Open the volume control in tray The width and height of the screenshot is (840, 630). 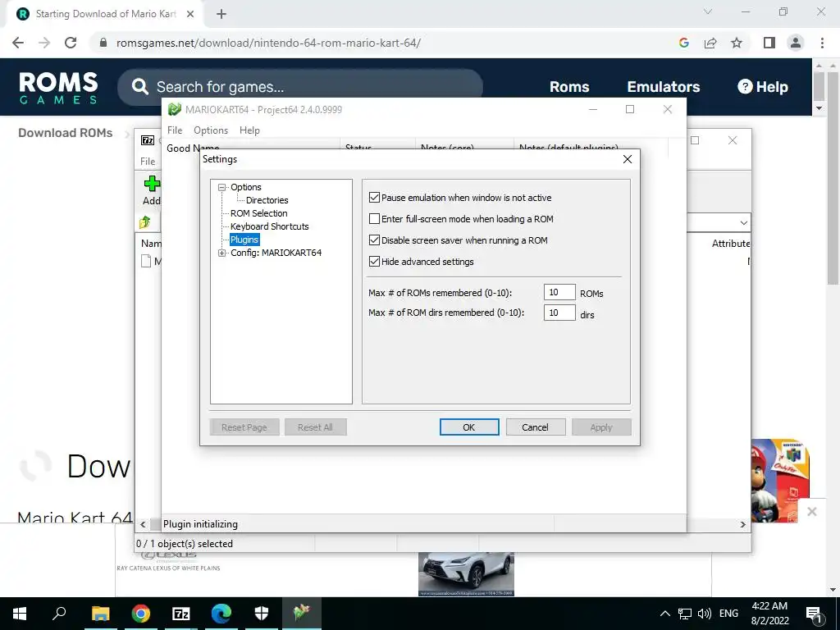[705, 614]
